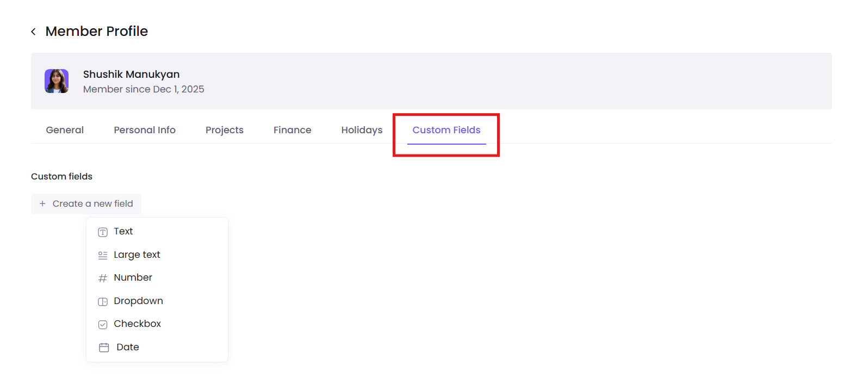Click the Dropdown field type icon
The width and height of the screenshot is (868, 390).
coord(103,301)
